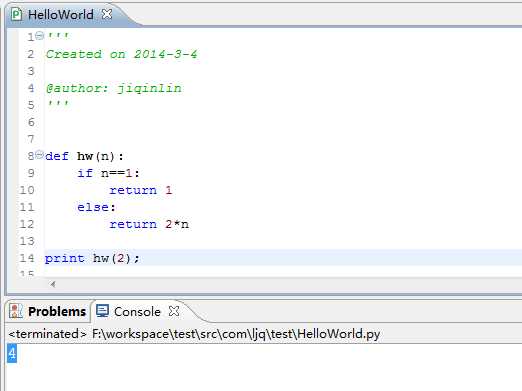Close the HelloWorld editor tab
Screen dimensions: 522x391
pyautogui.click(x=107, y=14)
